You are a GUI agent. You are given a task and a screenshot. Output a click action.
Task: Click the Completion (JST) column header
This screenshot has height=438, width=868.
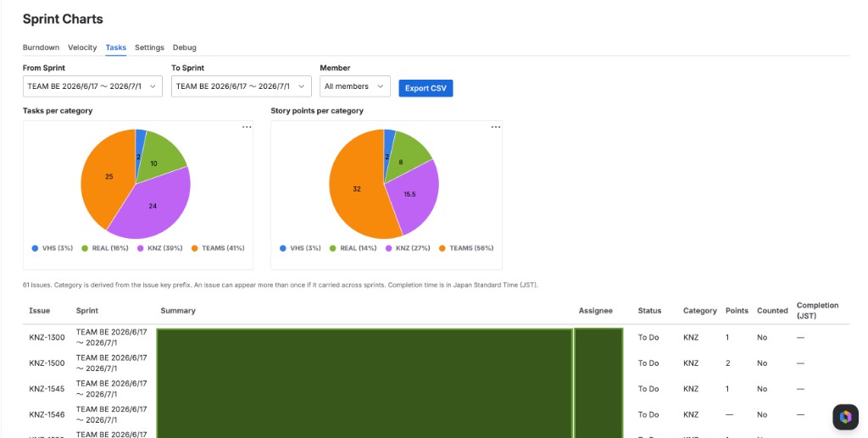point(817,311)
